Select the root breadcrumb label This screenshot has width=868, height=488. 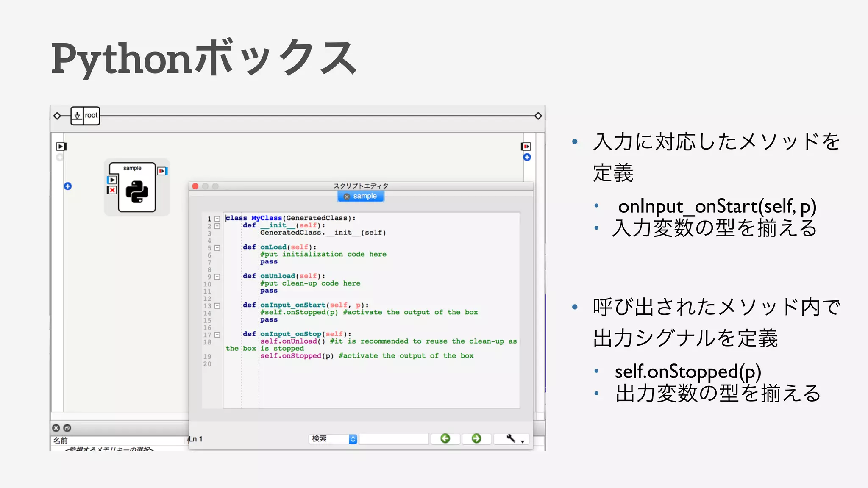click(x=91, y=116)
